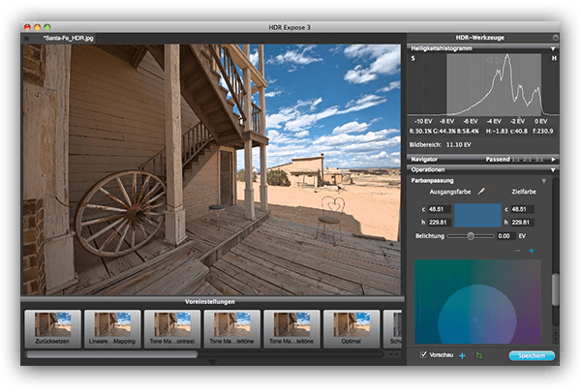Click the main Santa Fe photo preview
Image resolution: width=581 pixels, height=392 pixels.
pos(212,169)
